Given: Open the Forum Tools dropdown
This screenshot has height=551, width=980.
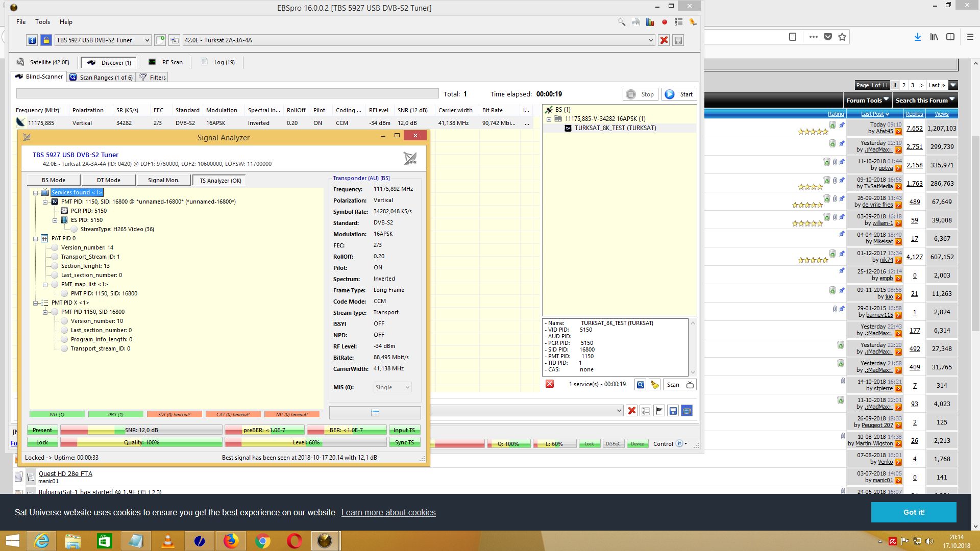Looking at the screenshot, I should point(867,100).
